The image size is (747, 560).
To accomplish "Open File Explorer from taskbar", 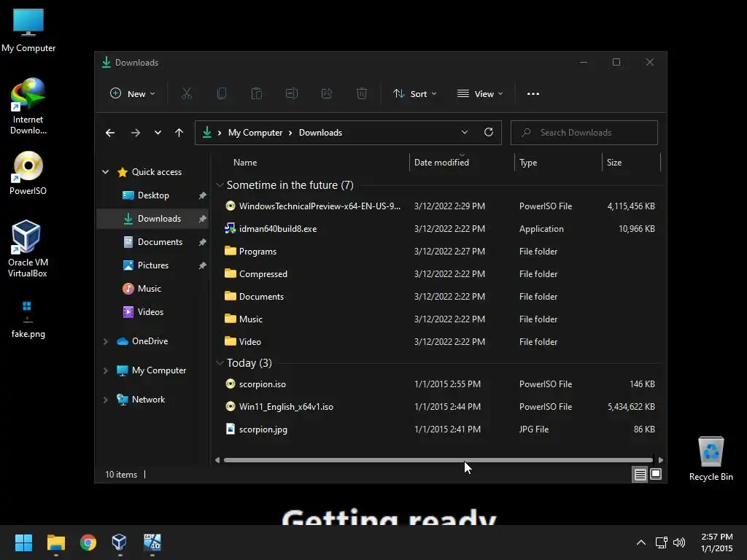I will click(55, 542).
